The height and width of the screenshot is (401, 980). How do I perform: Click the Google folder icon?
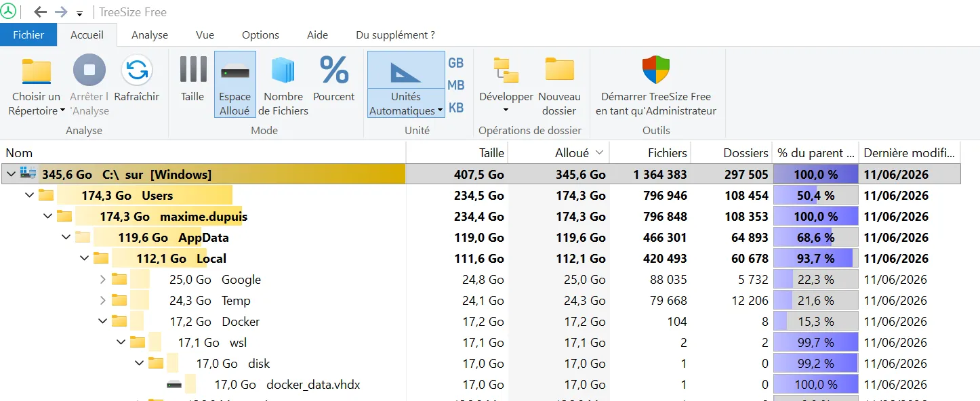pos(119,279)
